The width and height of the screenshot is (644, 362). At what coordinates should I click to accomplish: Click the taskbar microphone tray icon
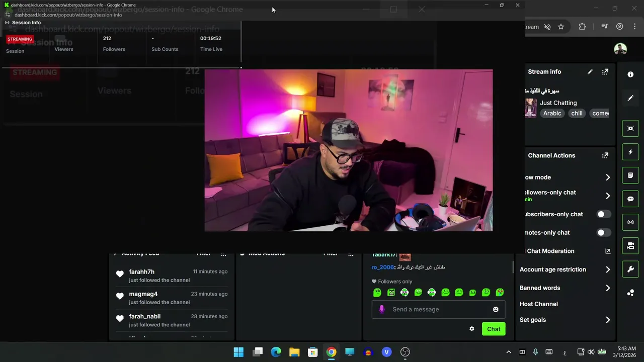pyautogui.click(x=535, y=352)
